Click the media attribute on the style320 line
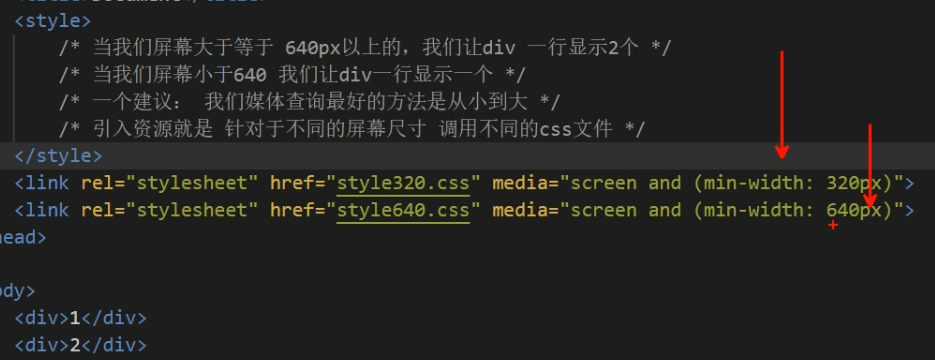The height and width of the screenshot is (360, 935). pos(698,183)
